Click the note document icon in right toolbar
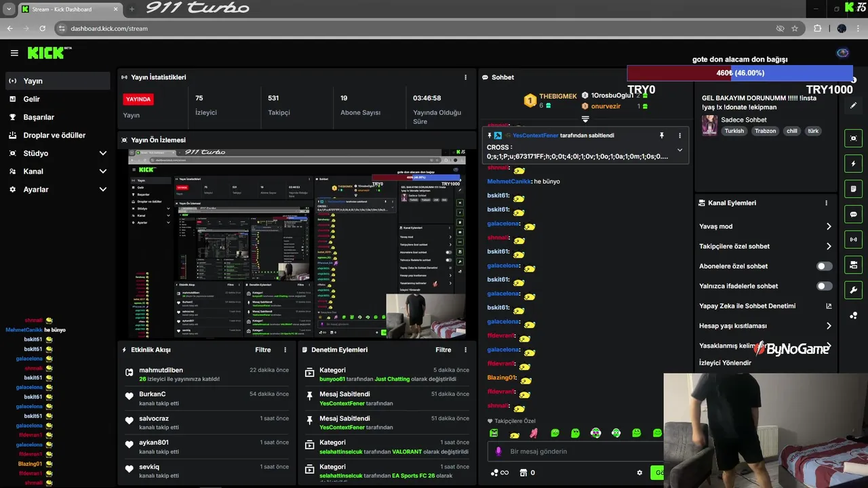Screen dimensions: 868x488 (x=853, y=188)
